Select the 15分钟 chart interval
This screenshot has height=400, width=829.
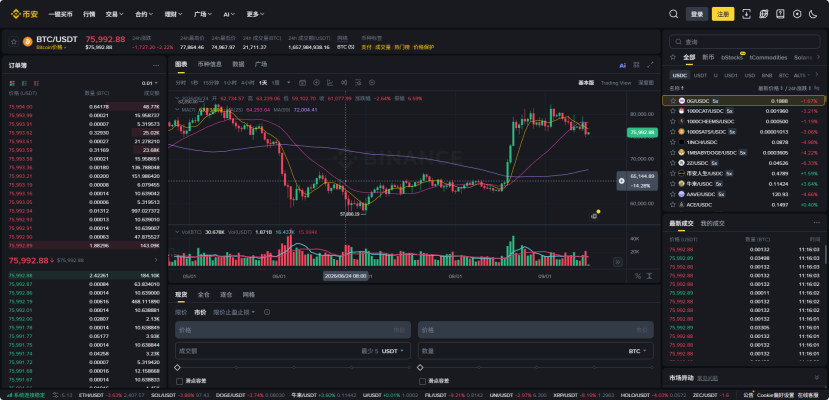[x=211, y=82]
